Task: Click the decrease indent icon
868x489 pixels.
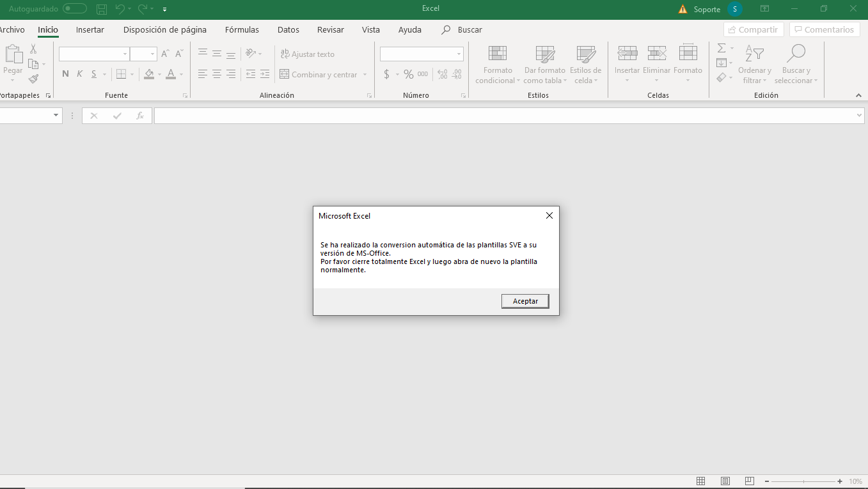Action: coord(251,74)
